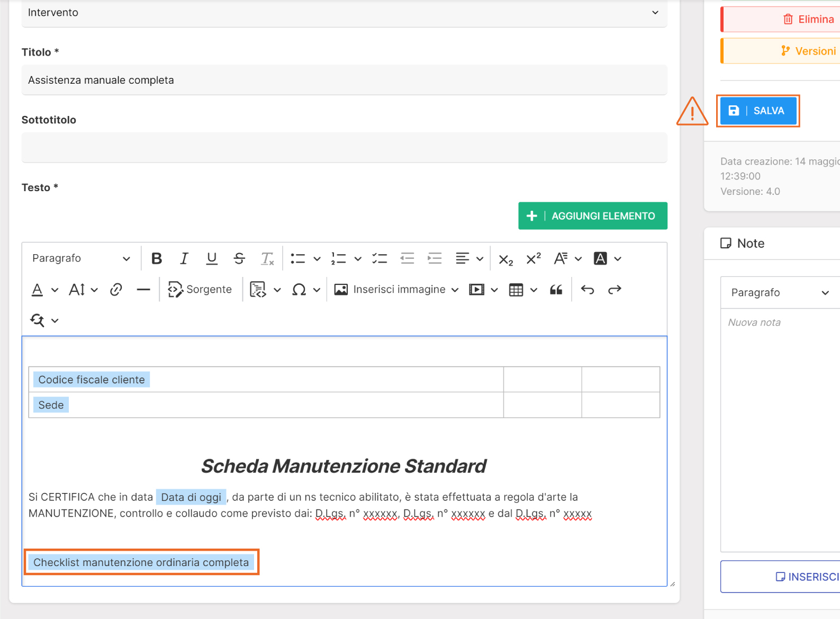Toggle bold formatting in the editor

point(157,258)
